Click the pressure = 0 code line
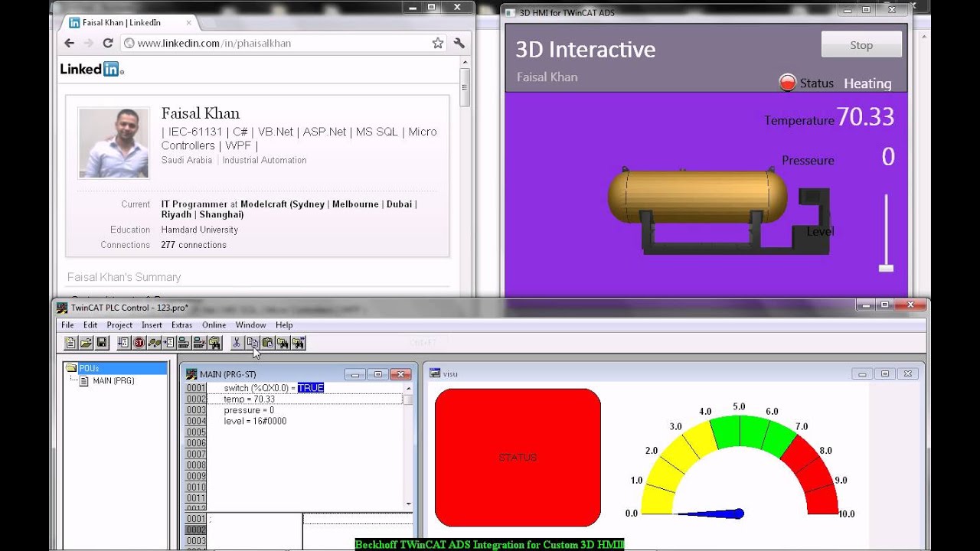The height and width of the screenshot is (551, 980). (x=249, y=410)
